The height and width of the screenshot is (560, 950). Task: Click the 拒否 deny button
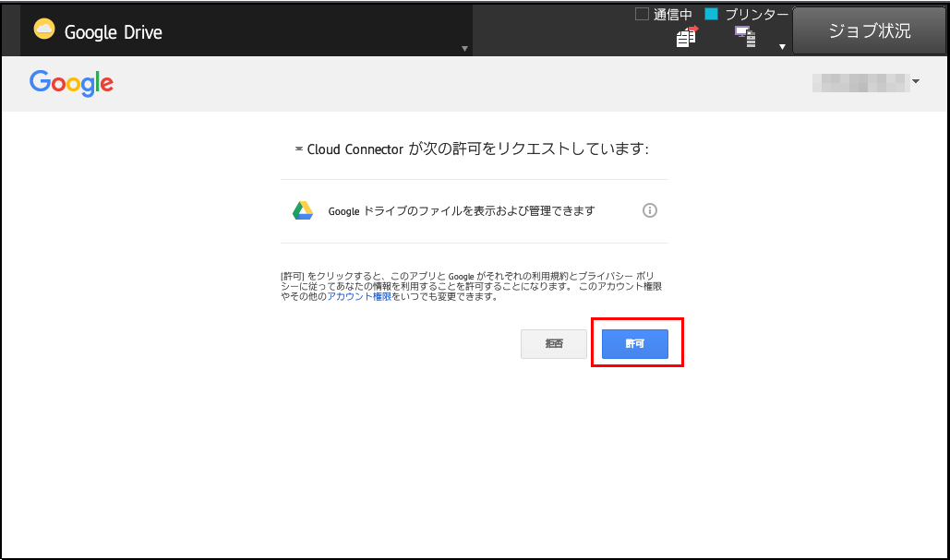coord(554,344)
